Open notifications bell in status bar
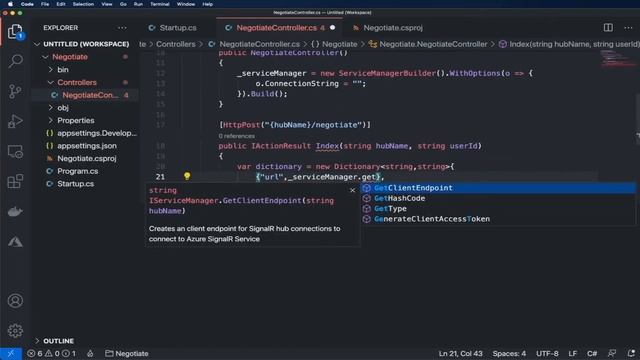This screenshot has height=360, width=640. pyautogui.click(x=631, y=353)
